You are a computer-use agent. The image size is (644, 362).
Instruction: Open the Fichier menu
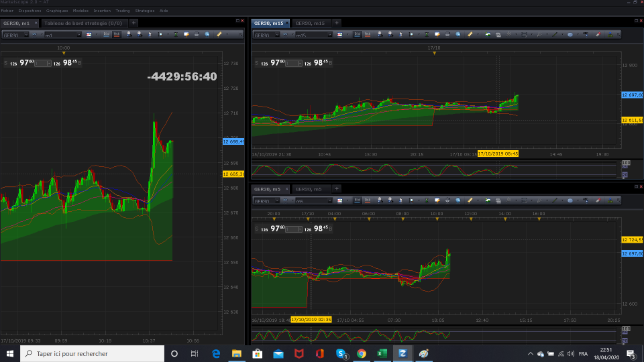(x=7, y=11)
